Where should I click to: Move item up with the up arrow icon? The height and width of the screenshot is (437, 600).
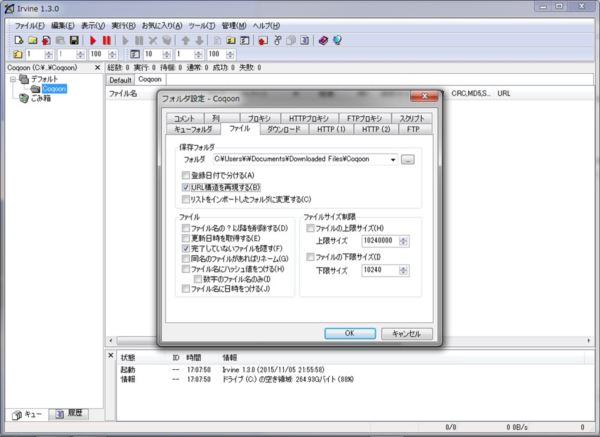pos(186,40)
